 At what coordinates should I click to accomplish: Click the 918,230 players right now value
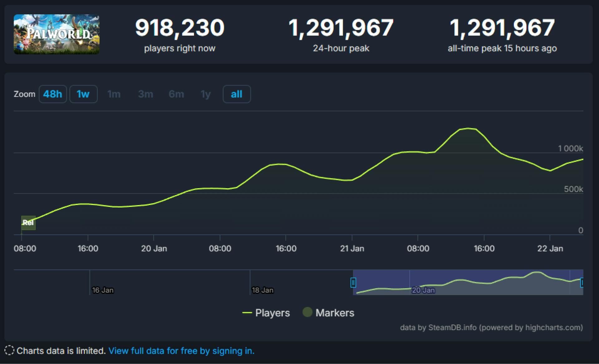click(180, 28)
